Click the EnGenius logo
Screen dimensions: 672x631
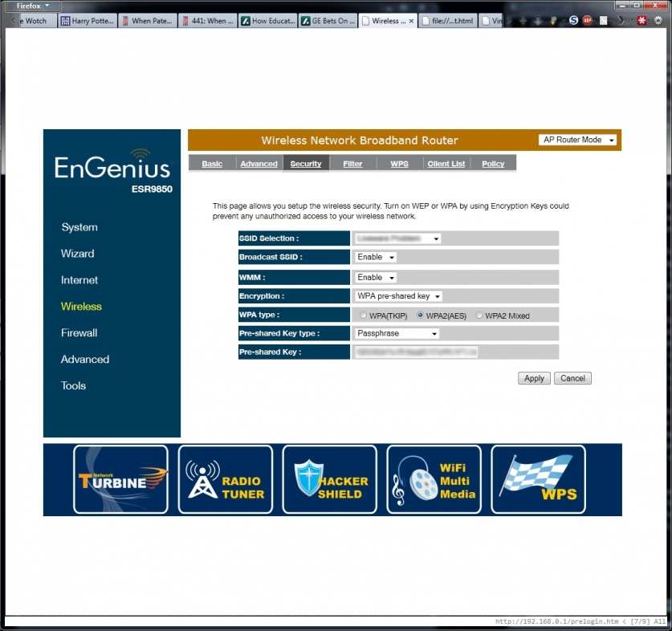[112, 165]
